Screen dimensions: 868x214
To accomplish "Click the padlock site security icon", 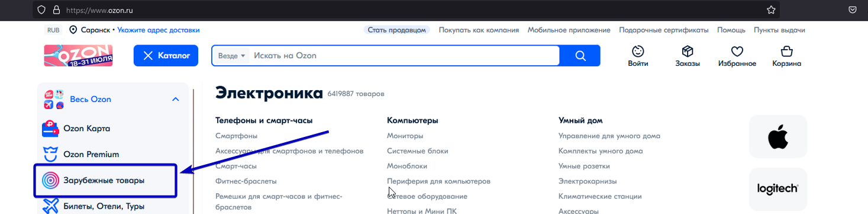I will [56, 9].
